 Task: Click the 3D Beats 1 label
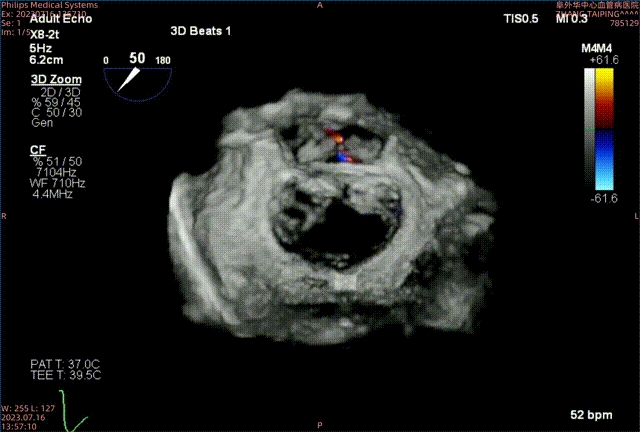click(201, 30)
